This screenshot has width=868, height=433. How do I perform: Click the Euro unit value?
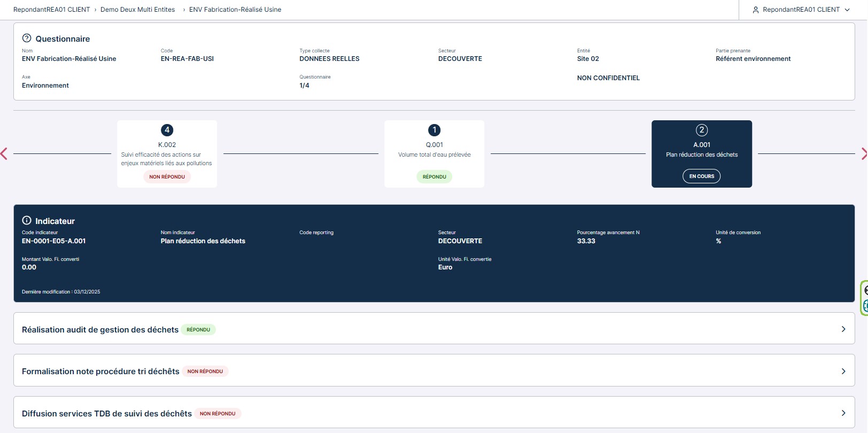[x=445, y=267]
